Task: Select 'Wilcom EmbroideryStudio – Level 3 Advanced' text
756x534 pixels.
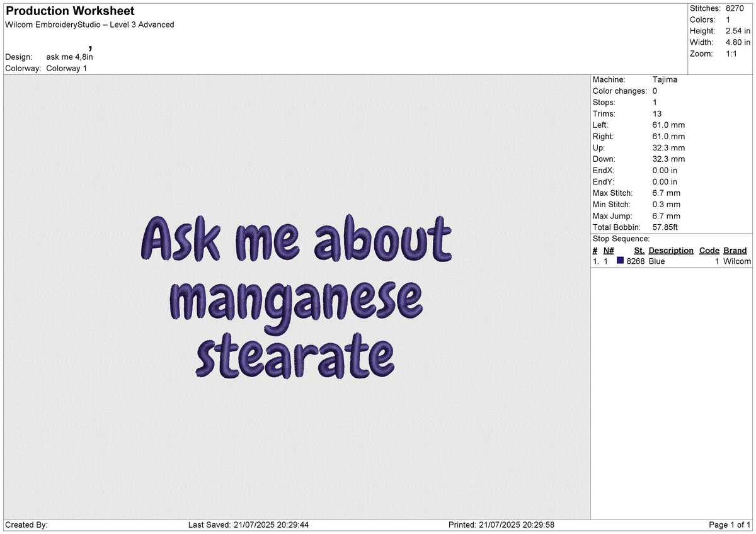Action: [89, 25]
